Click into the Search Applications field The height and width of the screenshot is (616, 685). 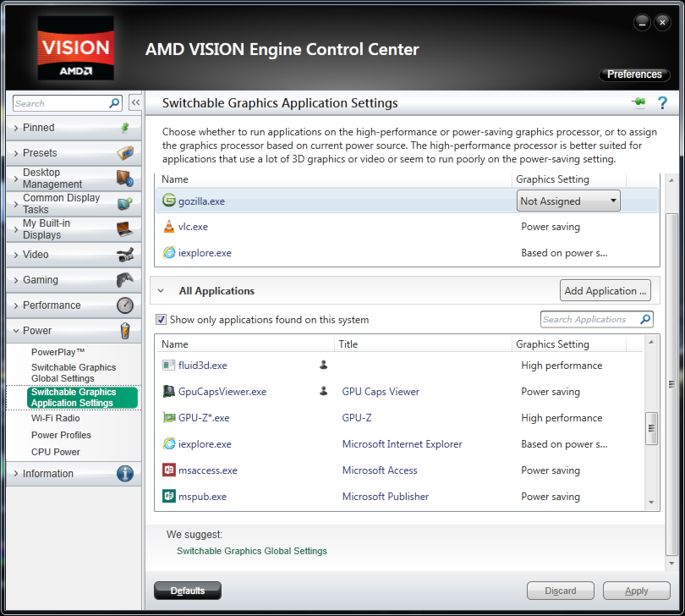589,319
